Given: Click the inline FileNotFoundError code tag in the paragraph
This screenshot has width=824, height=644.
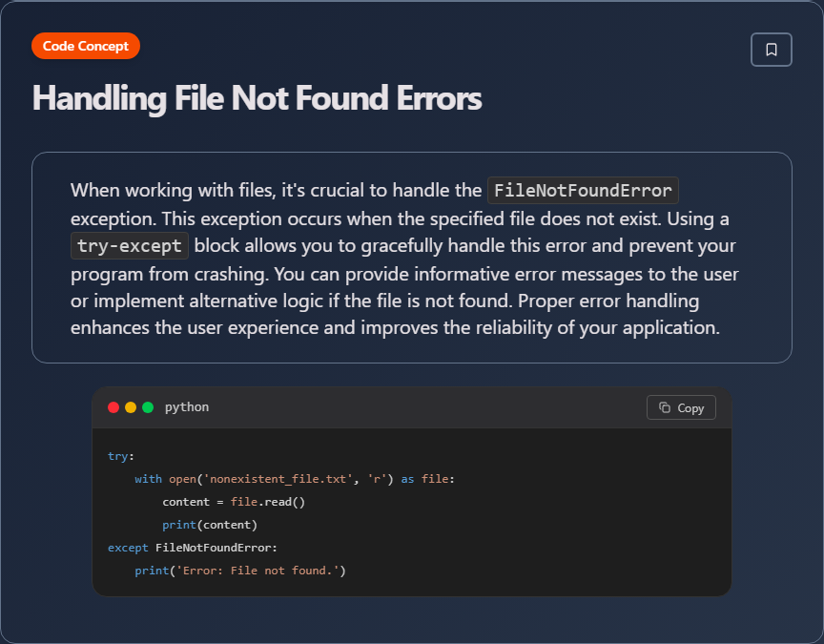Looking at the screenshot, I should 583,191.
